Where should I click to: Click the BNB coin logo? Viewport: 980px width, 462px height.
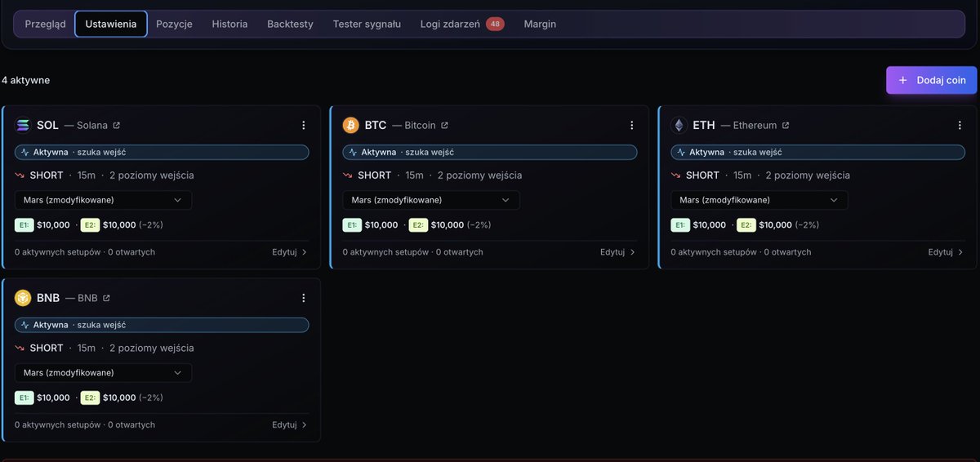(x=23, y=298)
